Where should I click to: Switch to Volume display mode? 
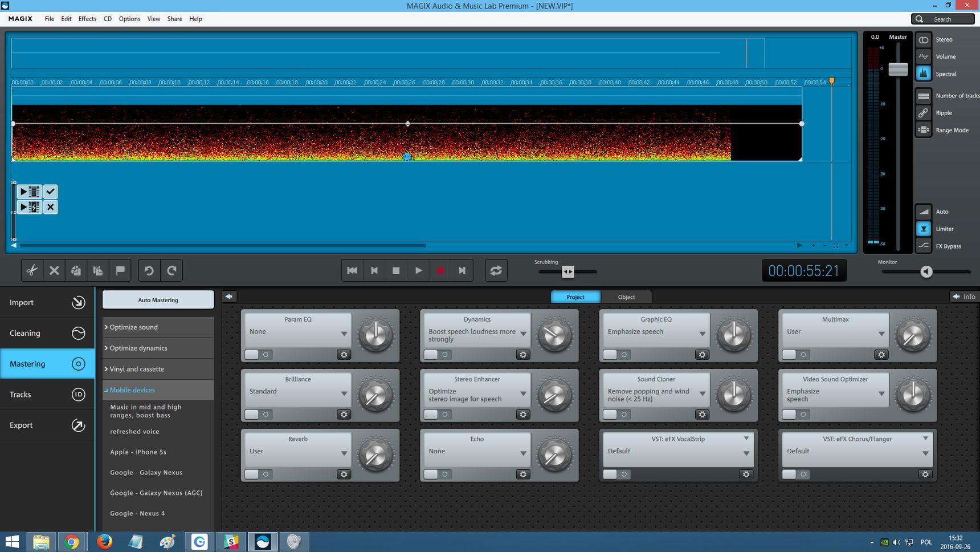(x=924, y=56)
